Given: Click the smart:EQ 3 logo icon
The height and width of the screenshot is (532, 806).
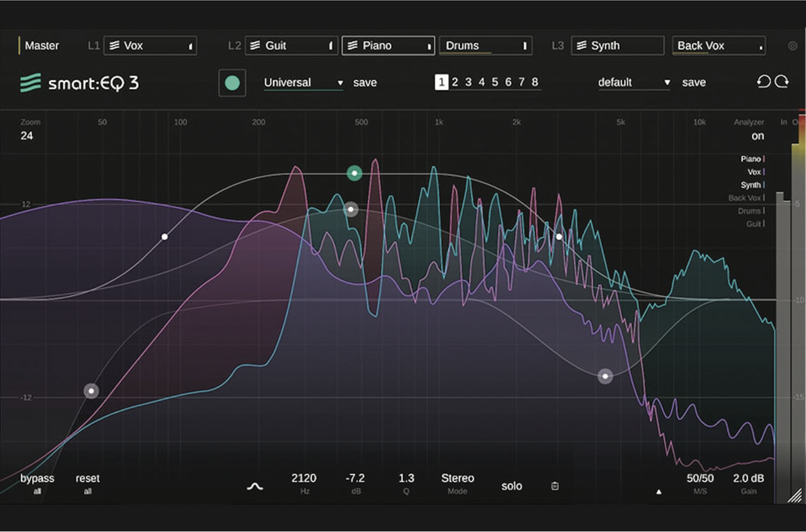Looking at the screenshot, I should pos(30,83).
